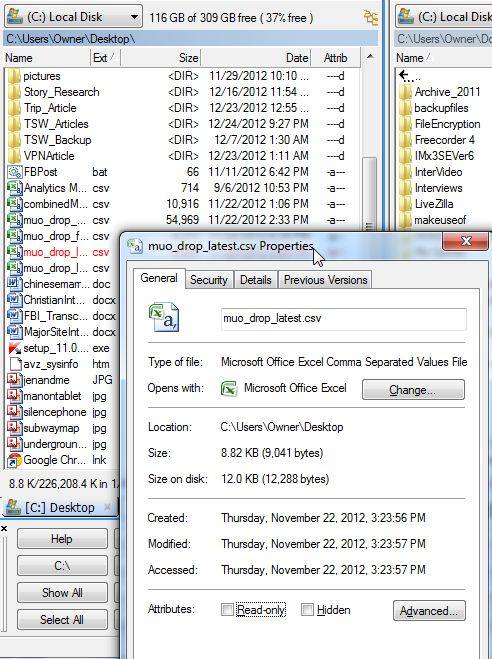Select the FBPost bat file icon
Image resolution: width=492 pixels, height=659 pixels.
point(15,172)
